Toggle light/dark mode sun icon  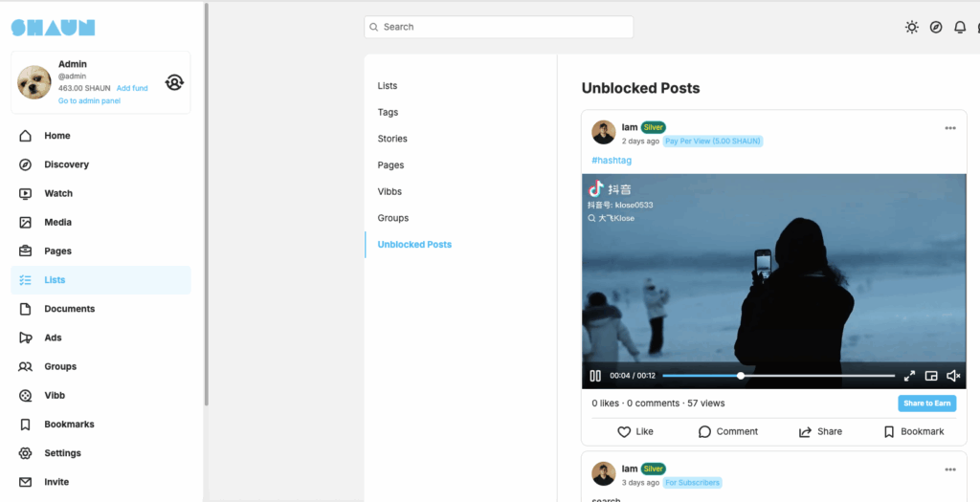[x=912, y=27]
